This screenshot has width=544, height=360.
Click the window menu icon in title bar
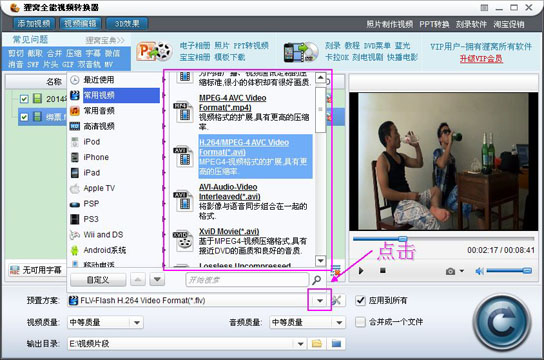point(484,8)
